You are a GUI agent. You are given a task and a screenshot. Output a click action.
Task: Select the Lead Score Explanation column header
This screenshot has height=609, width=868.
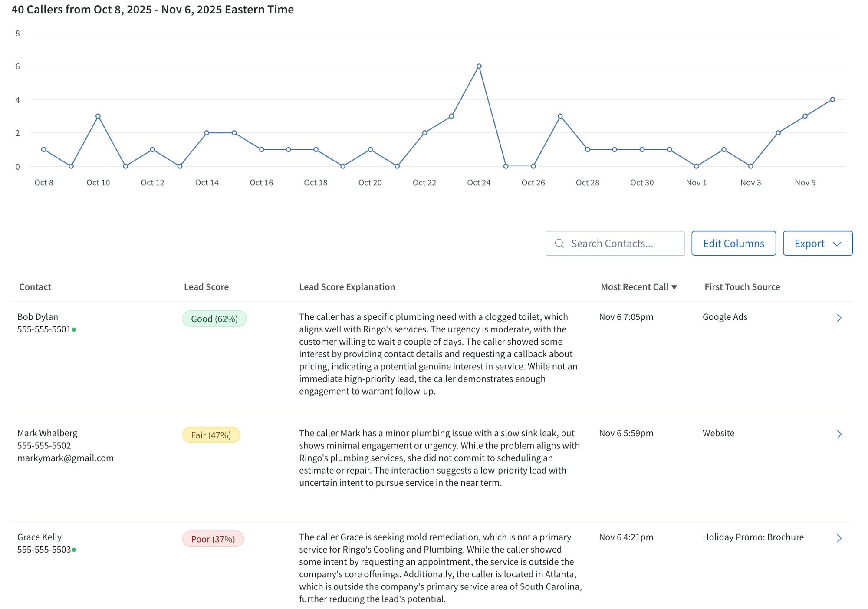tap(347, 286)
